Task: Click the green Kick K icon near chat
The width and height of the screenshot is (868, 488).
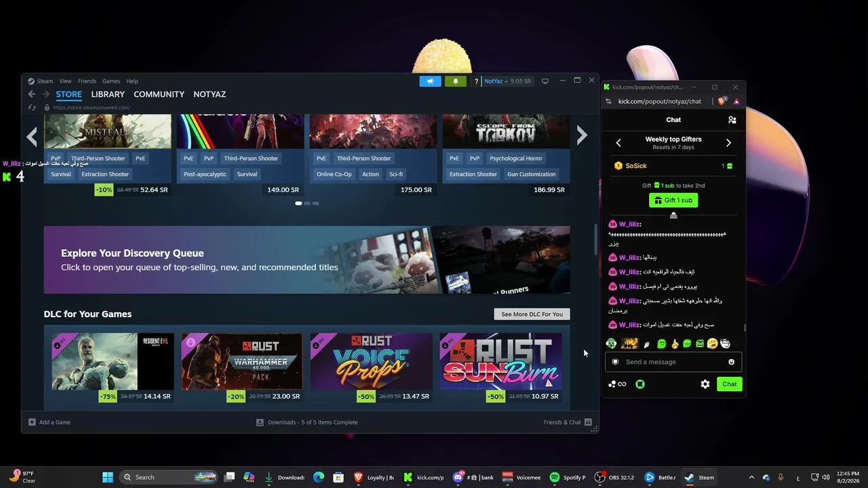Action: 640,384
